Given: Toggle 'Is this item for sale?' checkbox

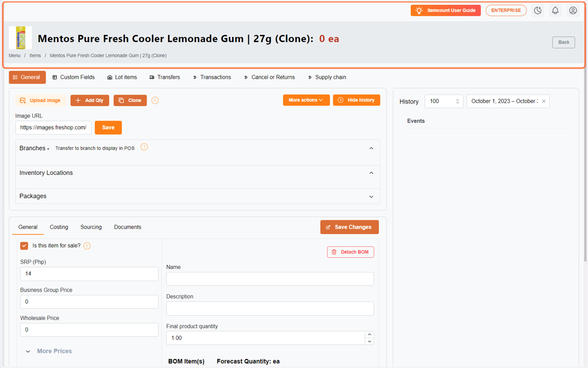Looking at the screenshot, I should pos(24,245).
